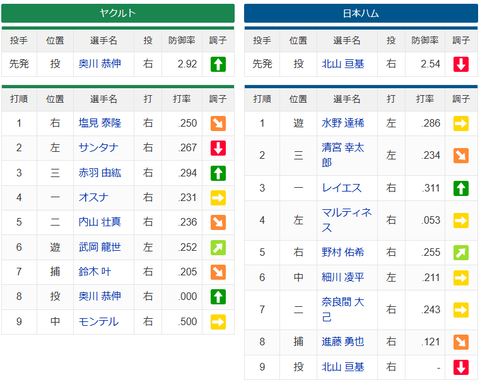Open player 鈴木 叶 profile link
The image size is (480, 385).
tap(95, 272)
